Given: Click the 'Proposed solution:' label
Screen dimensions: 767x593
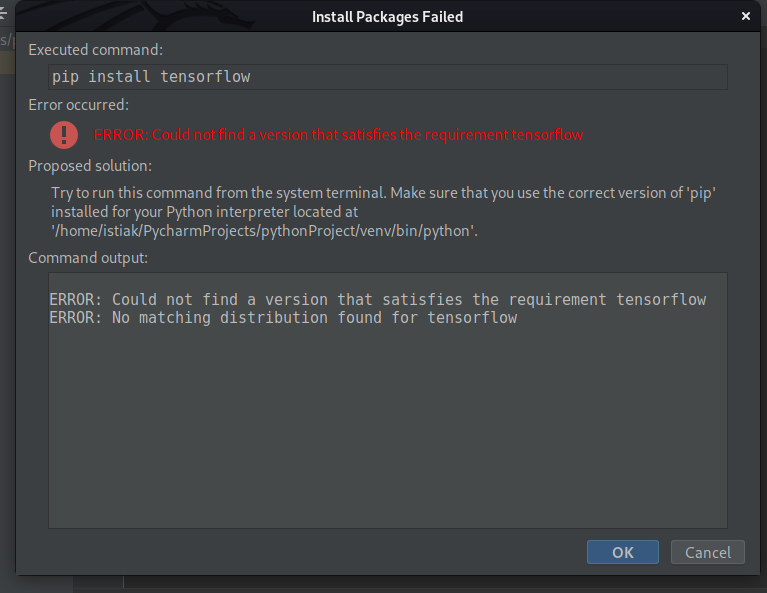Looking at the screenshot, I should tap(90, 166).
